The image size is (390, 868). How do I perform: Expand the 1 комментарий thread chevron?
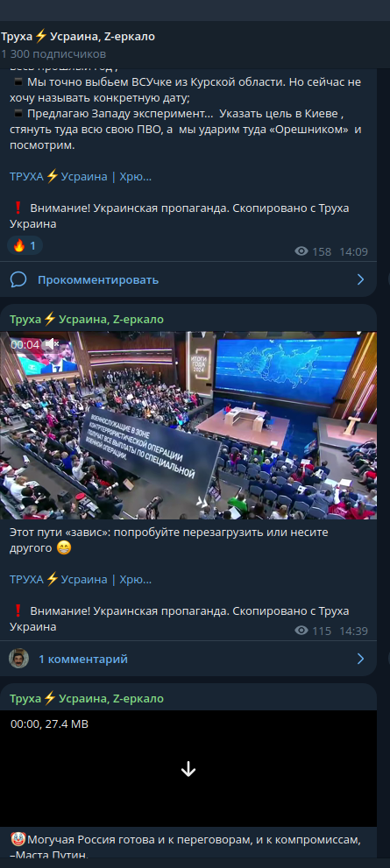tap(360, 658)
